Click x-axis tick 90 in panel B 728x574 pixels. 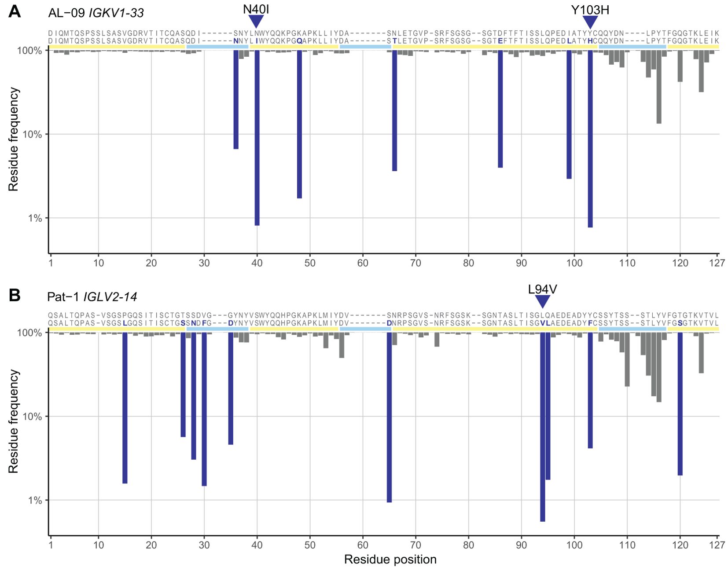[x=521, y=545]
